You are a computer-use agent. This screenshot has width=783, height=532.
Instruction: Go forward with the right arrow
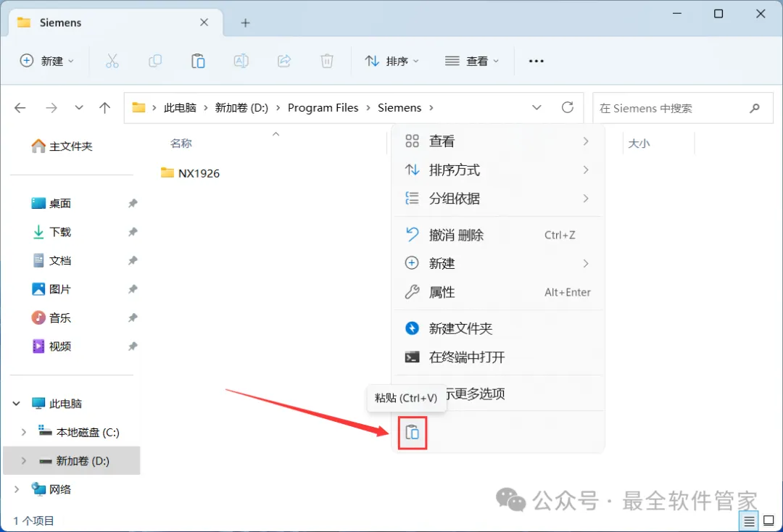(51, 108)
